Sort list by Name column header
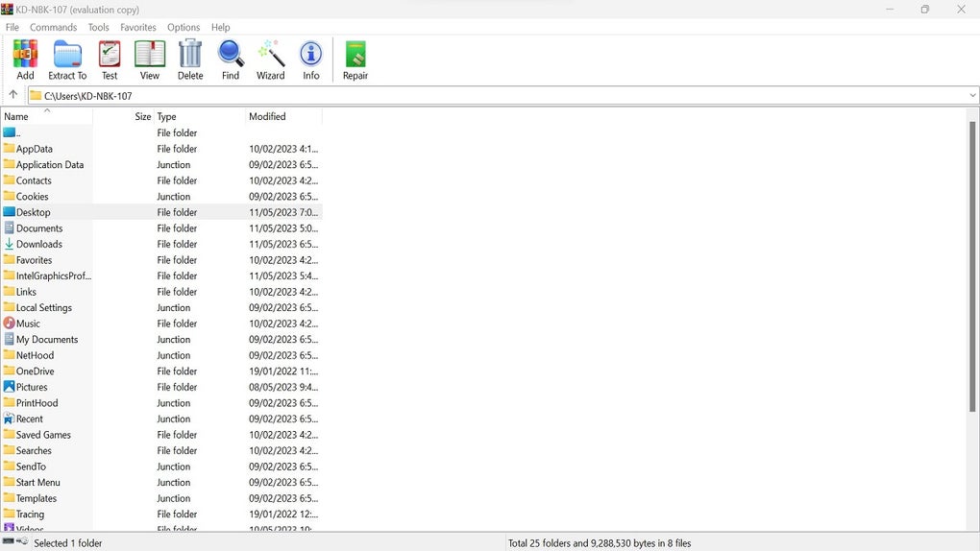 tap(47, 116)
